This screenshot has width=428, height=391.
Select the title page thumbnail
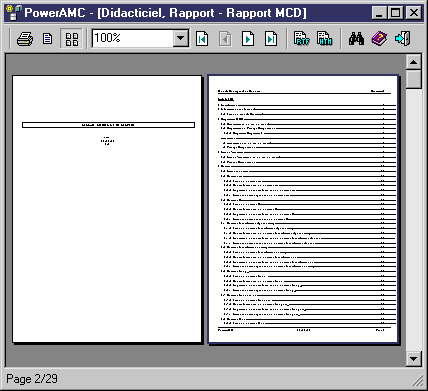[107, 209]
